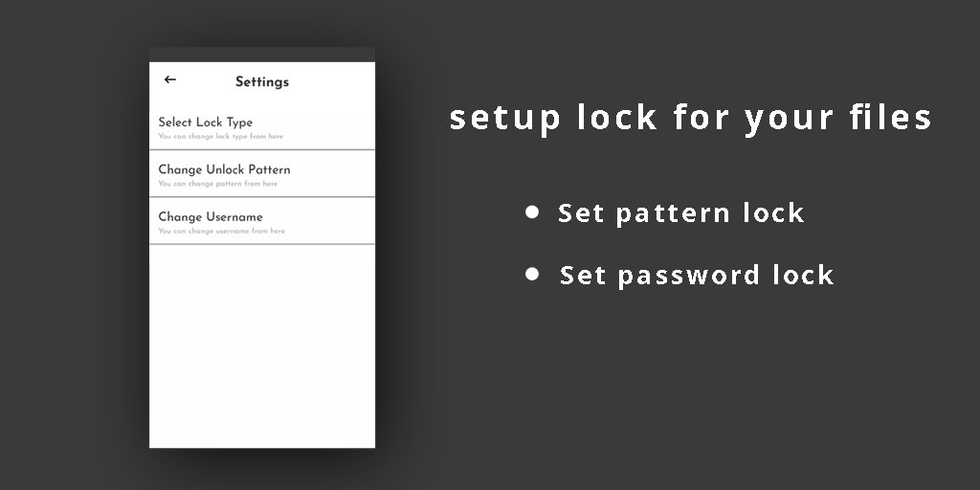Click the bullet dot beside Set pattern lock
980x490 pixels.
click(x=532, y=212)
